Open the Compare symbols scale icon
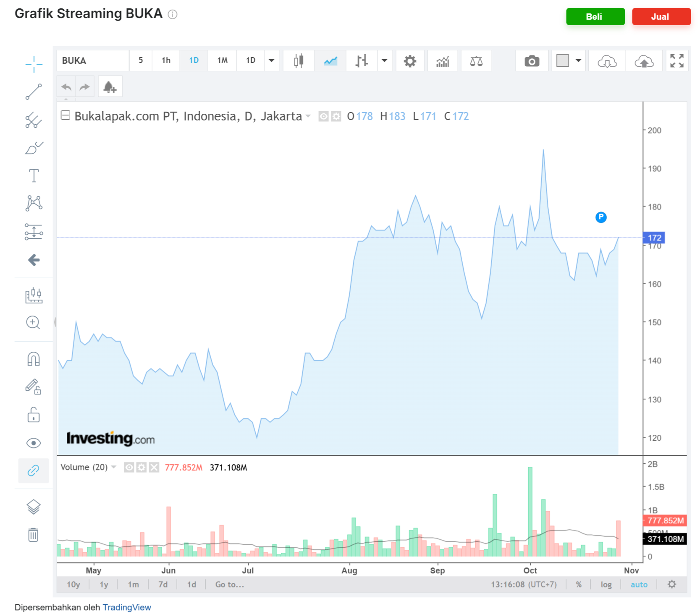The image size is (700, 614). pos(476,61)
